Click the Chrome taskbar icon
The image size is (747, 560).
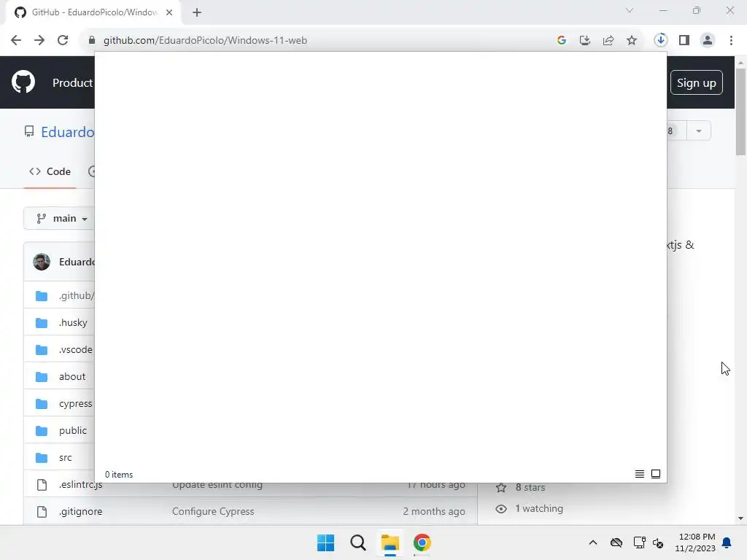tap(422, 542)
